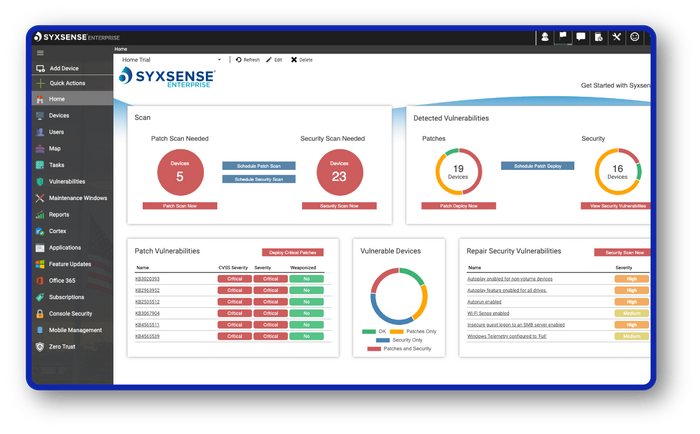Viewport: 700px width, 434px height.
Task: Open the Zero Trust shield icon
Action: click(40, 347)
